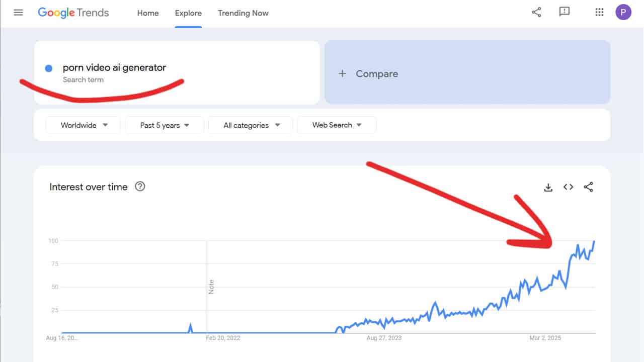Click the Google Trends logo

[73, 13]
